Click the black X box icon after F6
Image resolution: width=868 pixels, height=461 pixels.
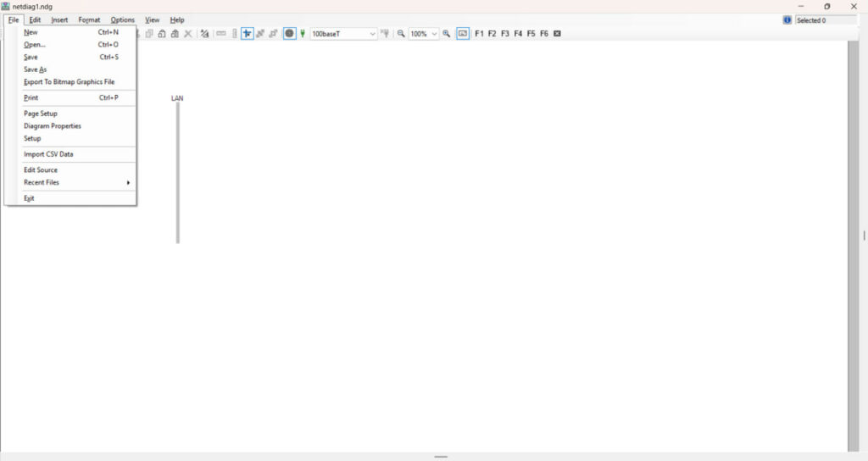pos(558,34)
